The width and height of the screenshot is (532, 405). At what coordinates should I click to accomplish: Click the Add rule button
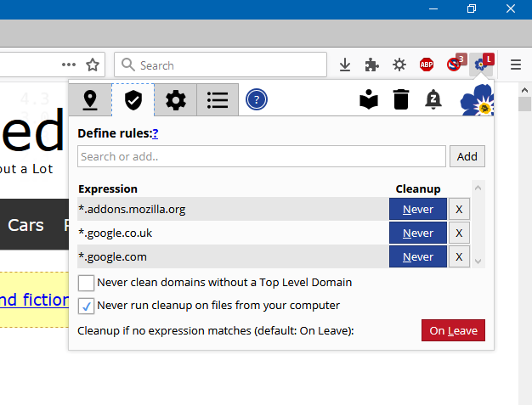pos(467,156)
